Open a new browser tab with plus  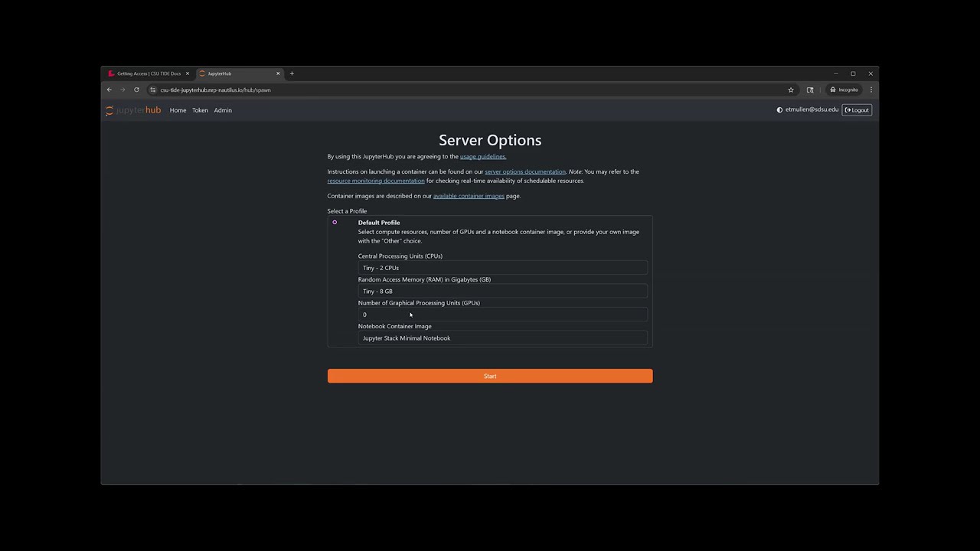click(x=292, y=73)
